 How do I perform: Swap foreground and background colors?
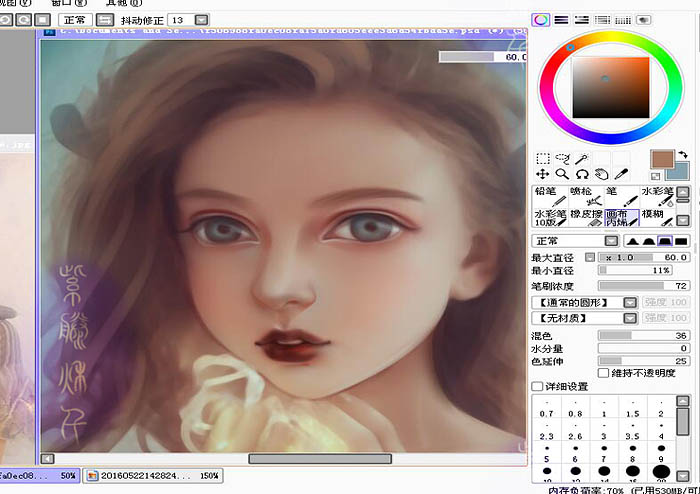(683, 154)
